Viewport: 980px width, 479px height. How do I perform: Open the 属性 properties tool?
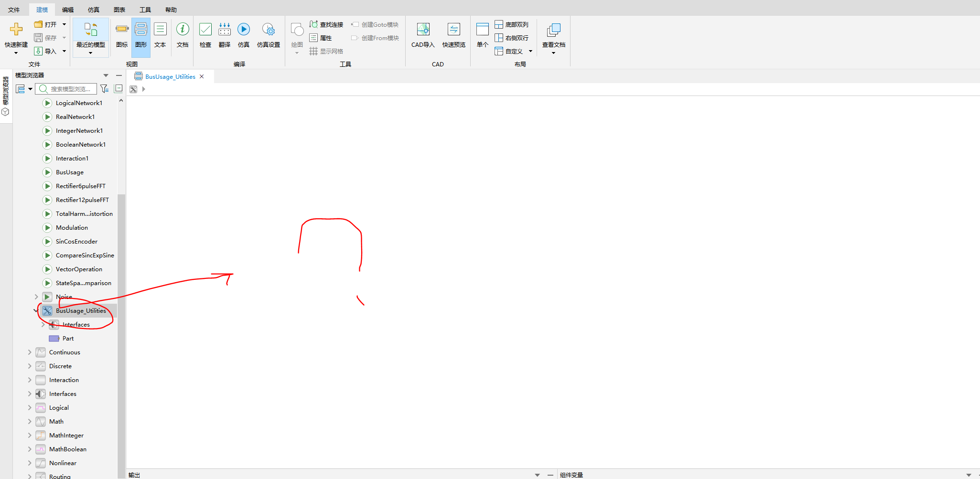[x=321, y=38]
